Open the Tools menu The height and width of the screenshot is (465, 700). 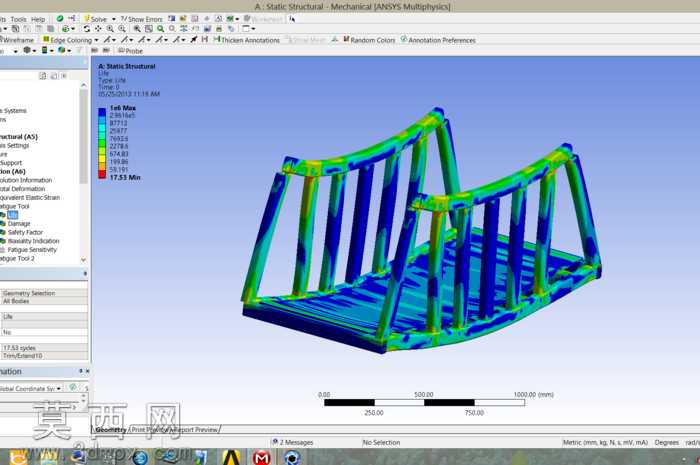18,19
